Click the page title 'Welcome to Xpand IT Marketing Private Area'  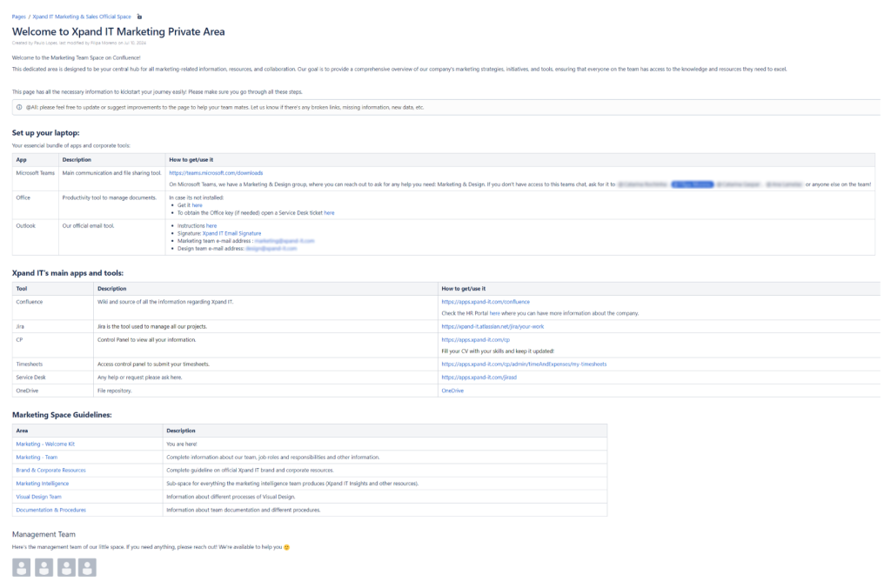[x=118, y=32]
